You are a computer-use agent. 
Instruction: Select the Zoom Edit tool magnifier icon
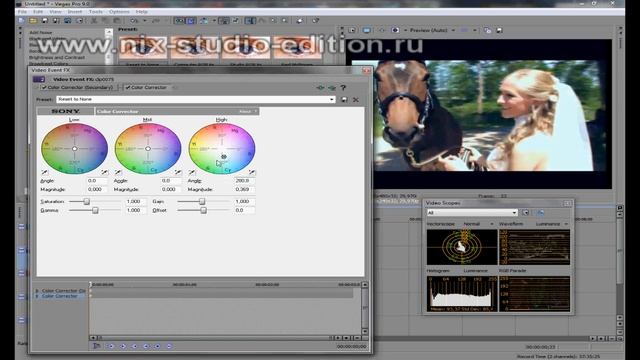click(x=285, y=20)
